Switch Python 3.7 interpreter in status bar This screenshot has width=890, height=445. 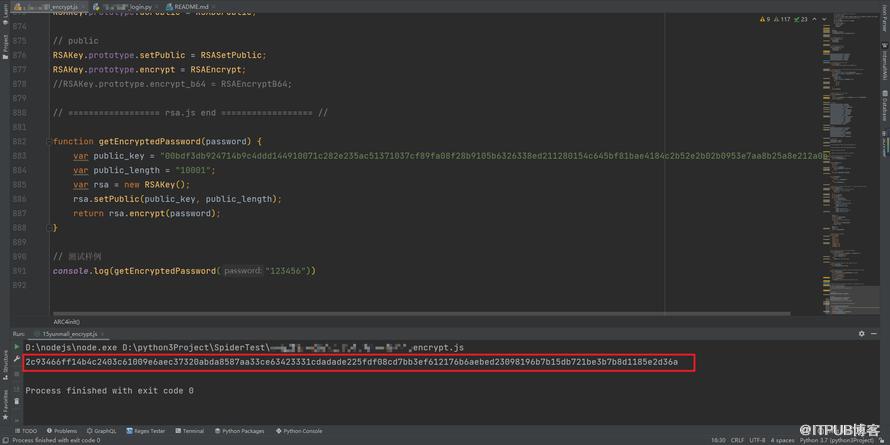(x=838, y=440)
